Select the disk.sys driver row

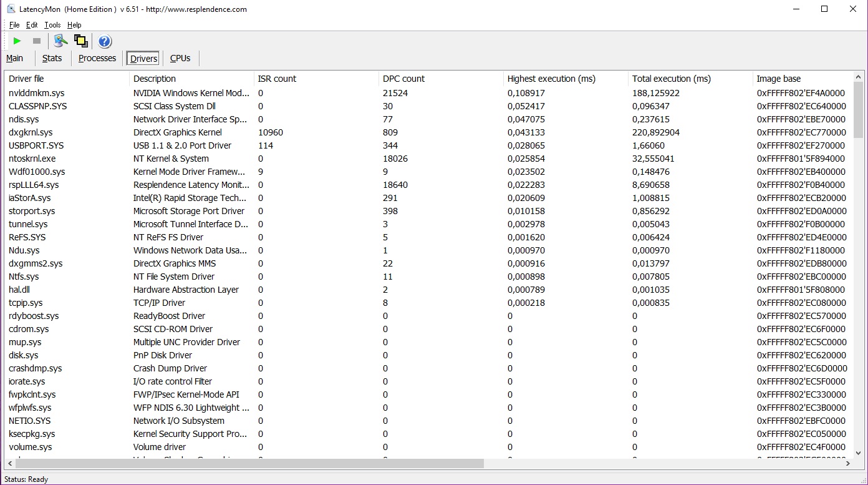point(429,355)
